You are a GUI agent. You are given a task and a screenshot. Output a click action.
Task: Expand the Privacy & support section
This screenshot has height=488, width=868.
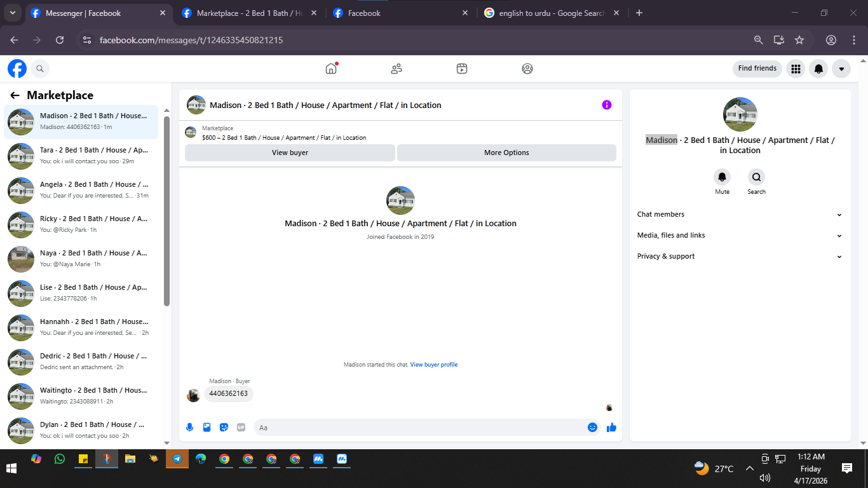point(740,257)
